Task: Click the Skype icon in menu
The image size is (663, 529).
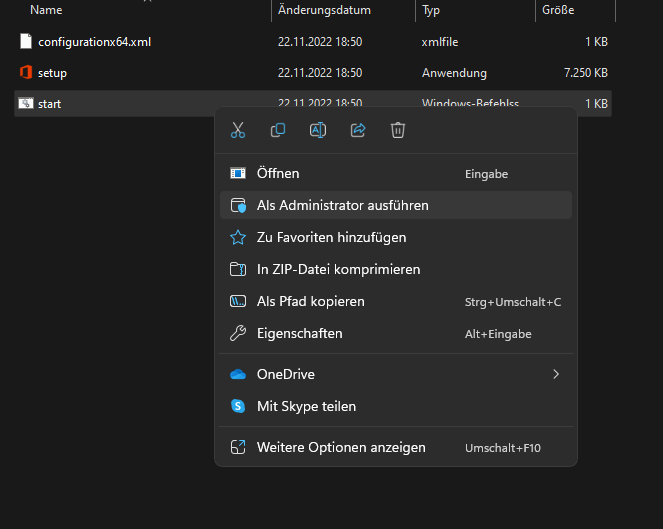Action: (x=238, y=406)
